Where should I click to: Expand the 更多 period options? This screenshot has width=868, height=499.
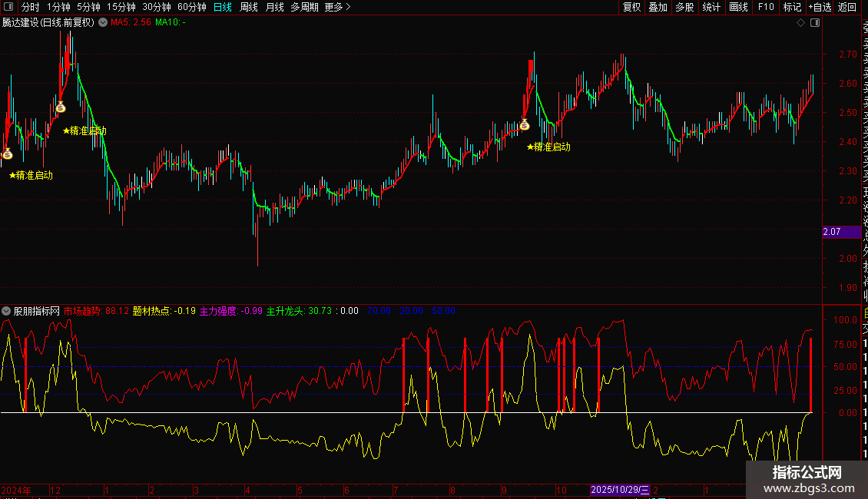click(x=338, y=7)
